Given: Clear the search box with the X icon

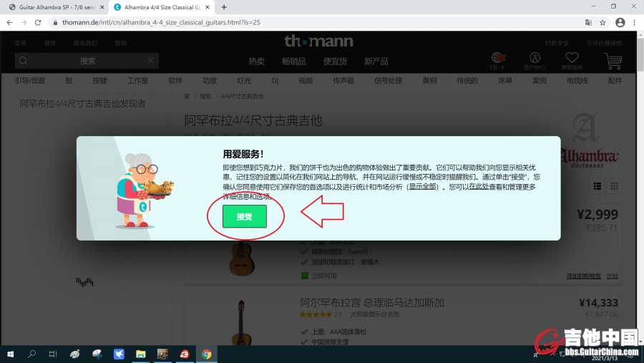Looking at the screenshot, I should pyautogui.click(x=151, y=61).
